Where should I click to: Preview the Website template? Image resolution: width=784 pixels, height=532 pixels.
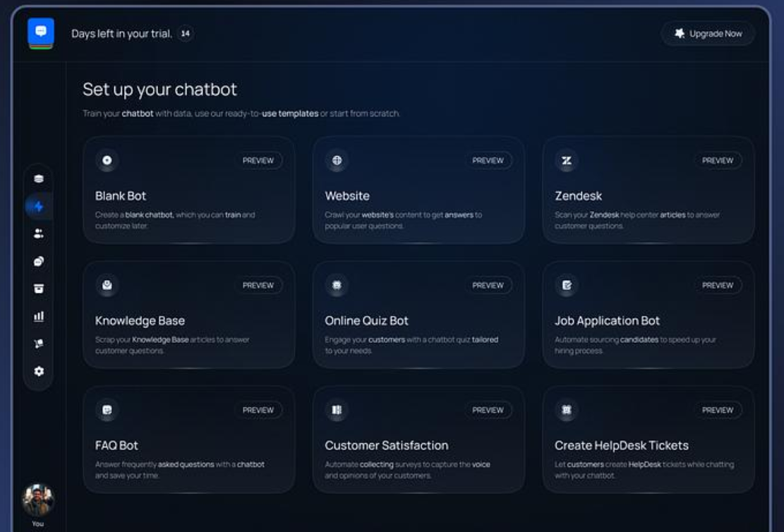click(488, 160)
